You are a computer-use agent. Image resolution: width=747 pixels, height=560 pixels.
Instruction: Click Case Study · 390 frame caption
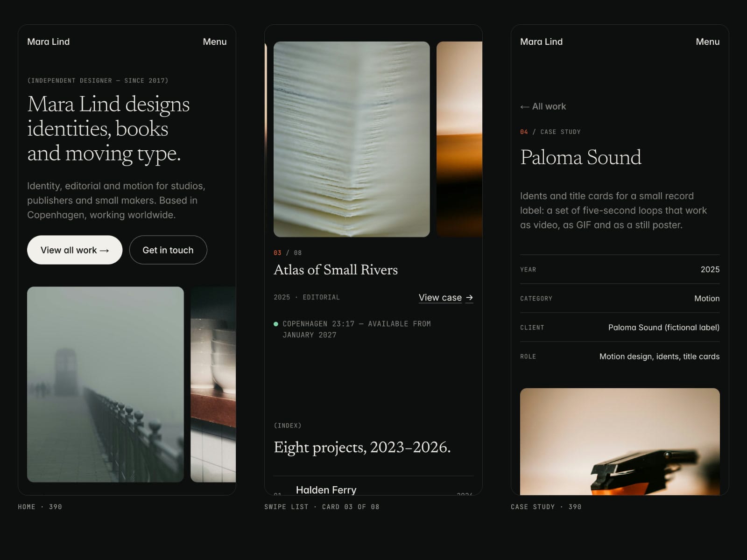pos(546,507)
